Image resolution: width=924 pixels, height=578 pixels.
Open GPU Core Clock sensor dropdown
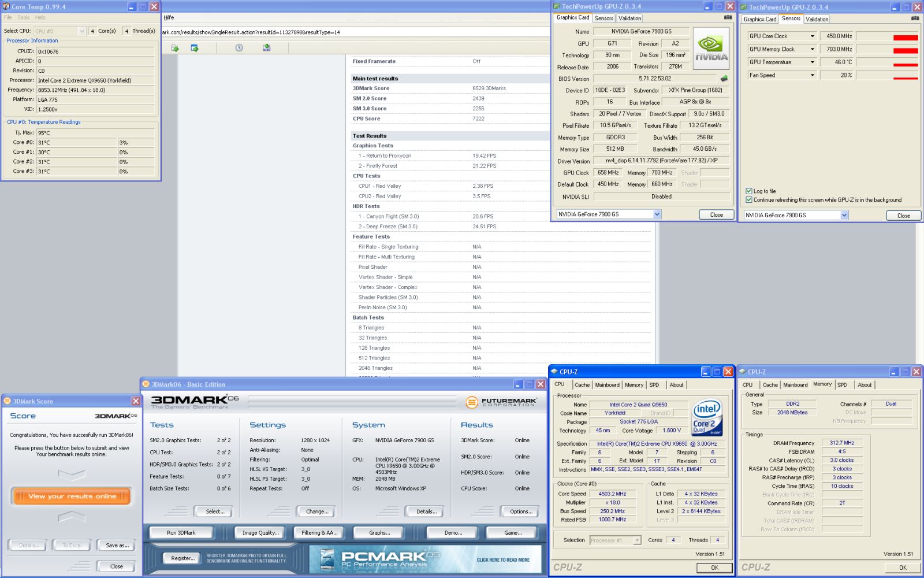[812, 36]
